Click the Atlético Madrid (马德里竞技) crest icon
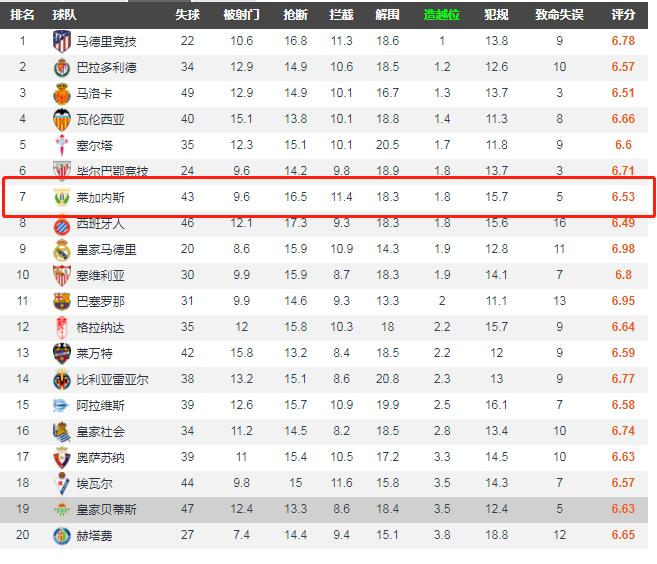This screenshot has width=657, height=564. pos(61,41)
